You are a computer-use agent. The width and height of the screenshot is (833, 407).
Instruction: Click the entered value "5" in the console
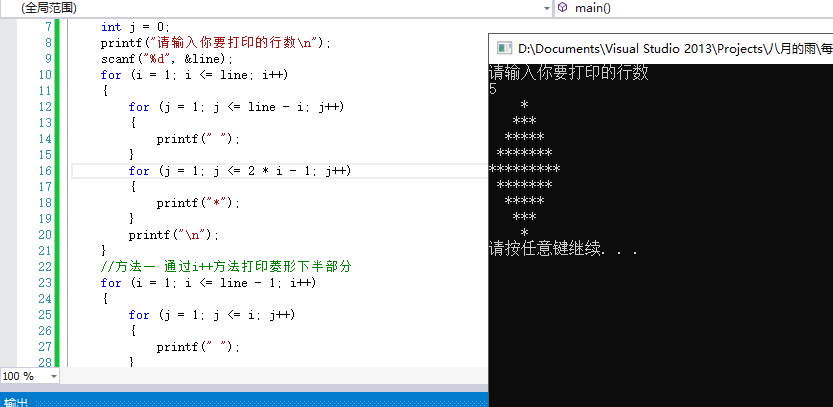click(492, 89)
